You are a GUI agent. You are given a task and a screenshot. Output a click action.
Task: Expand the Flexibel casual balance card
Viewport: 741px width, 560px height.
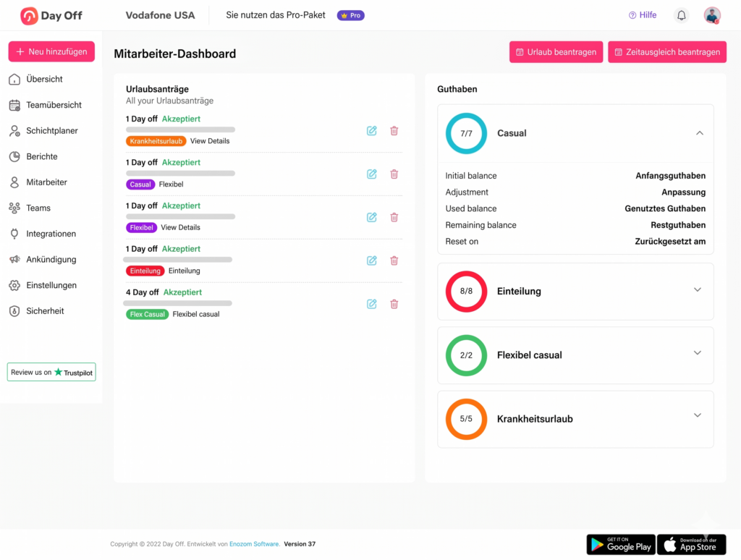click(x=697, y=352)
